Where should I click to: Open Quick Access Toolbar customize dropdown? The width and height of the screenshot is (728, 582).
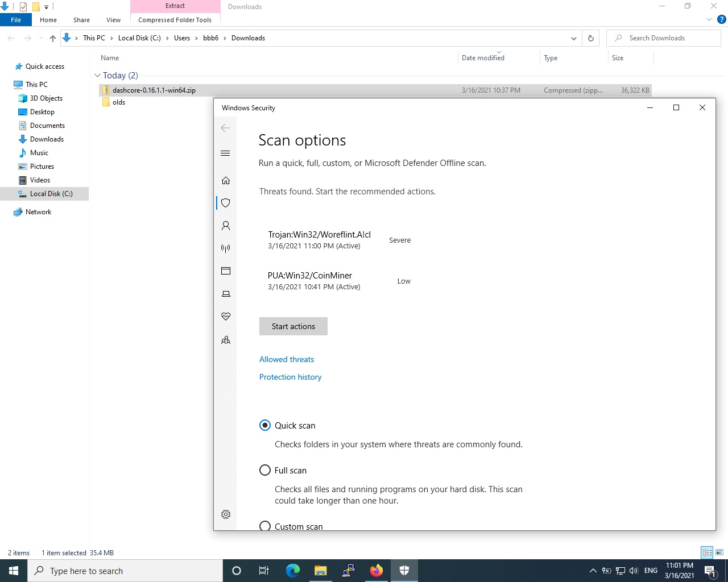[46, 7]
